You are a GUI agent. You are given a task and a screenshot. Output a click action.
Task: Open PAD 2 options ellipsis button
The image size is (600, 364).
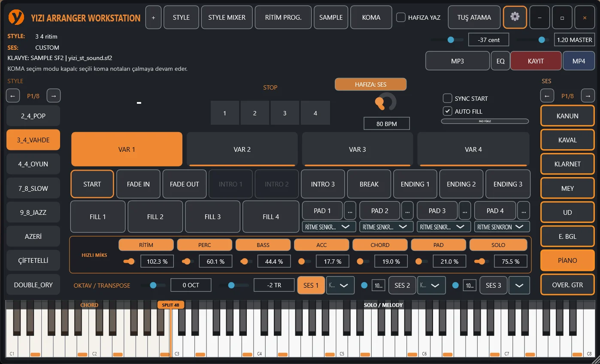[x=407, y=211]
